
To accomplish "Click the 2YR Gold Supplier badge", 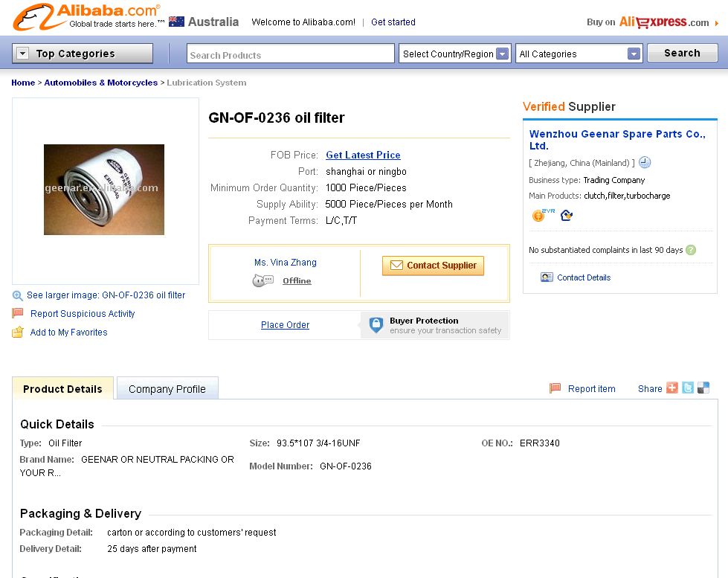I will point(541,216).
